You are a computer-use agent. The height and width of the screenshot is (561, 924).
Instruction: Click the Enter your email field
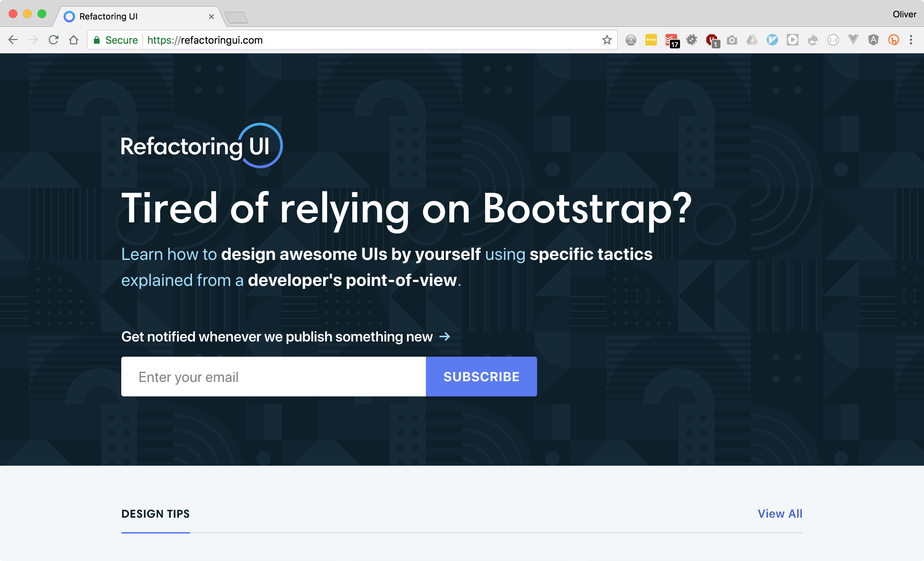pyautogui.click(x=273, y=377)
